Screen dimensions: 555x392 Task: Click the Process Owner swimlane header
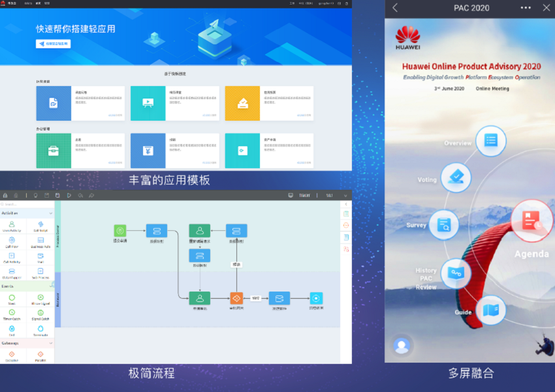pyautogui.click(x=57, y=236)
